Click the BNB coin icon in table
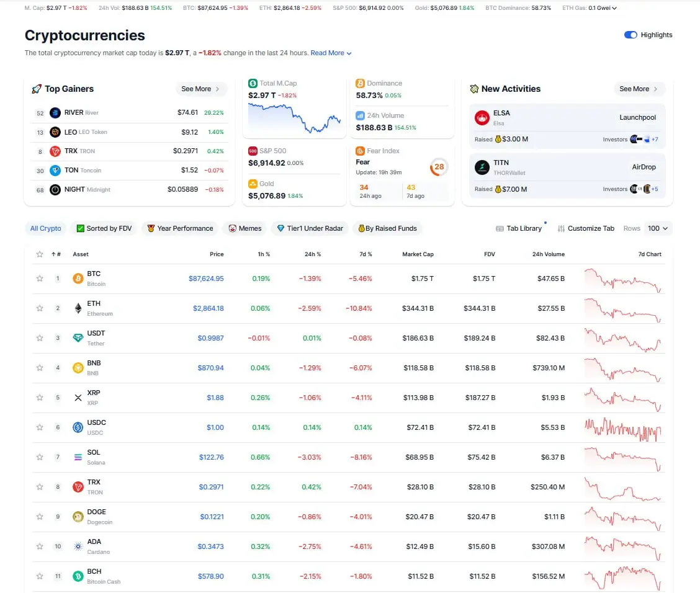The width and height of the screenshot is (700, 593). tap(78, 368)
